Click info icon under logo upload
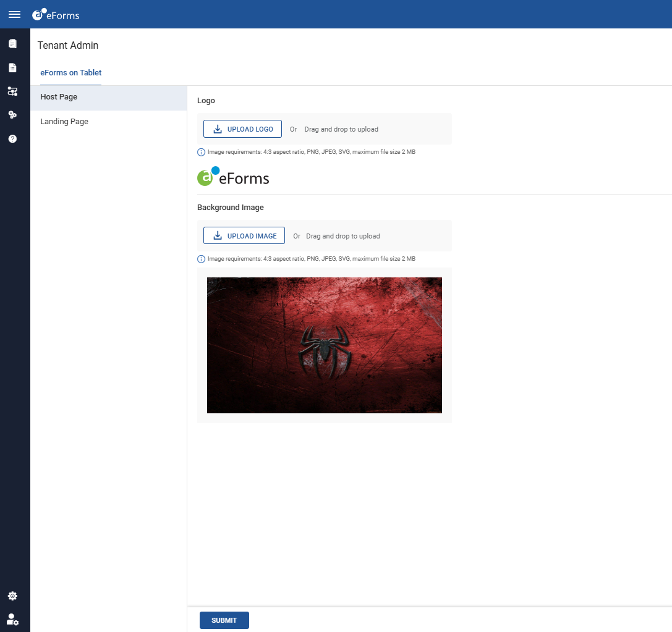 click(x=201, y=152)
